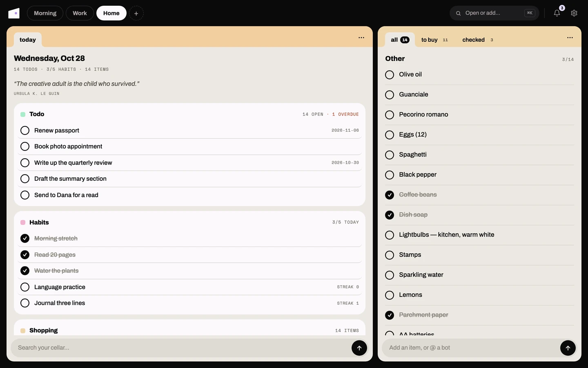Screen dimensions: 588x368
Task: Select the 'today' panel tab
Action: point(28,40)
